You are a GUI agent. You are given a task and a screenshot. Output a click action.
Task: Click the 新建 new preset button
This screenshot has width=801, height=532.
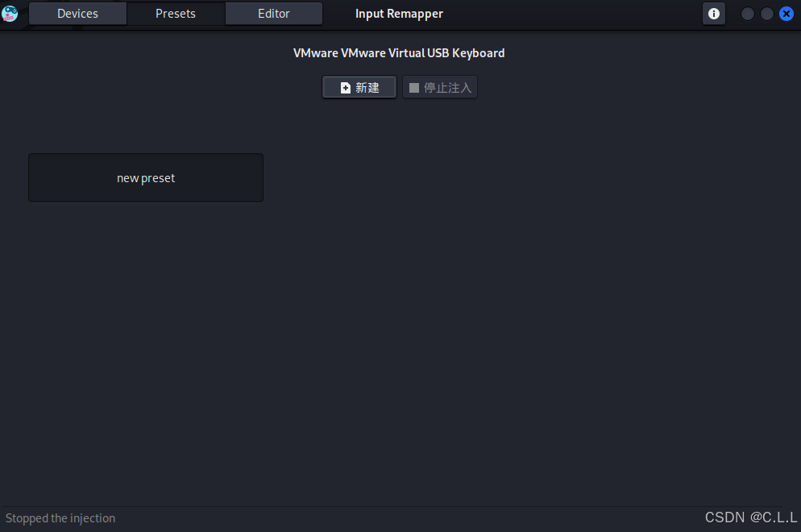[x=359, y=87]
